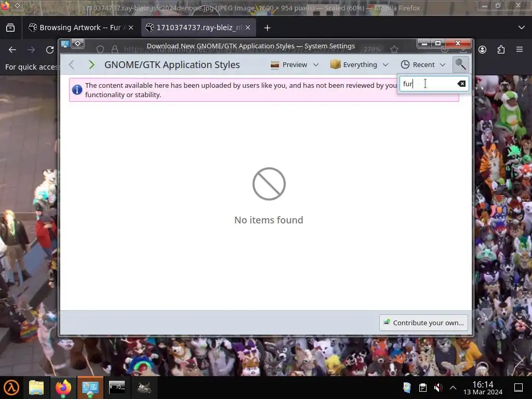Click the muted volume tray icon

pyautogui.click(x=438, y=388)
